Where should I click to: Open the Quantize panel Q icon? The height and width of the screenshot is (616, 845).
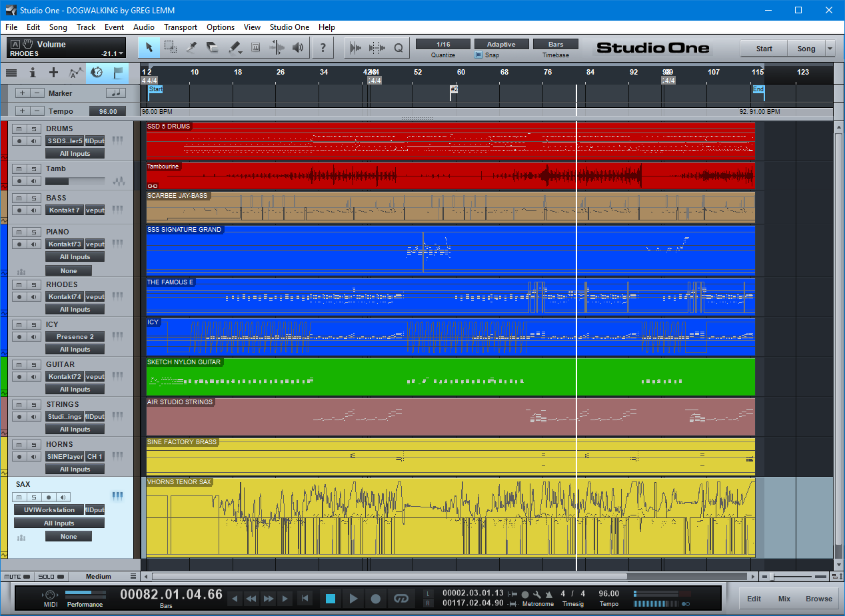point(399,47)
